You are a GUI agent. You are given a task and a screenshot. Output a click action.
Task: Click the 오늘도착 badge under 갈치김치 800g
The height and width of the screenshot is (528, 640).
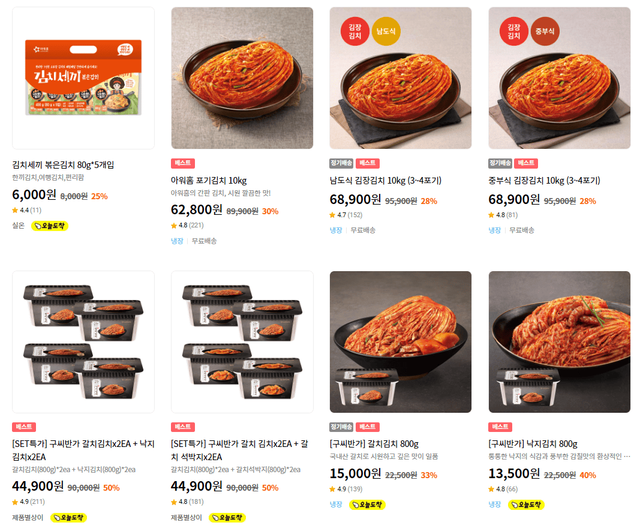click(x=367, y=505)
